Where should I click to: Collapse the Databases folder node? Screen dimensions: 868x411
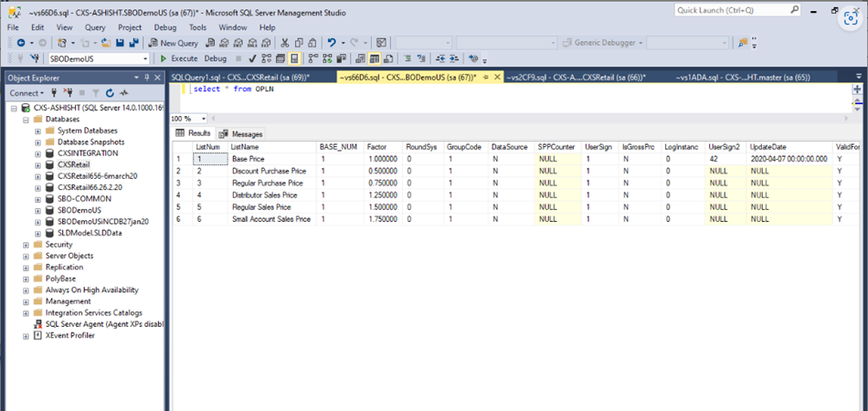(x=26, y=119)
